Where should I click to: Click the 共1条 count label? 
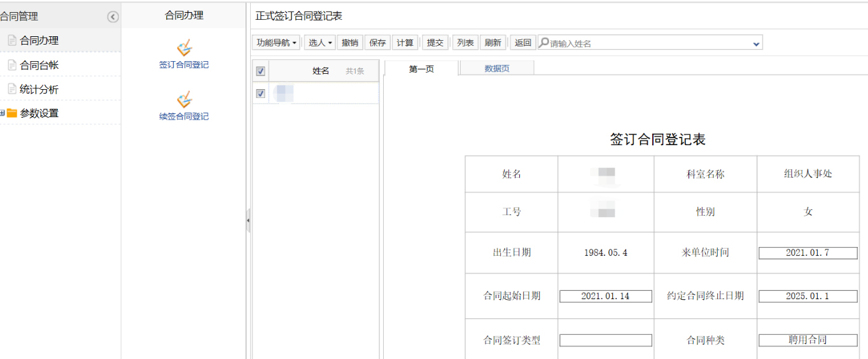pyautogui.click(x=355, y=71)
